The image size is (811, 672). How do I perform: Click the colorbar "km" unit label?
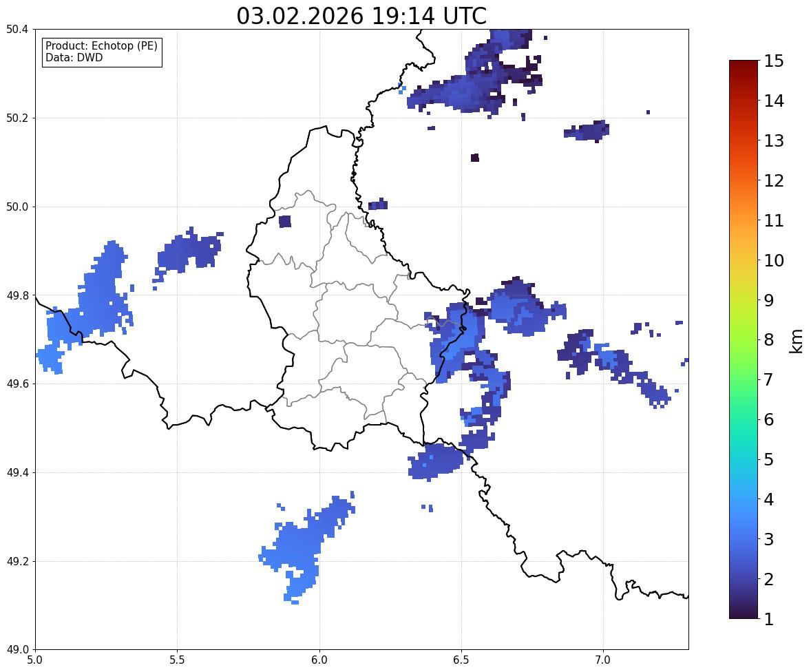pos(796,341)
